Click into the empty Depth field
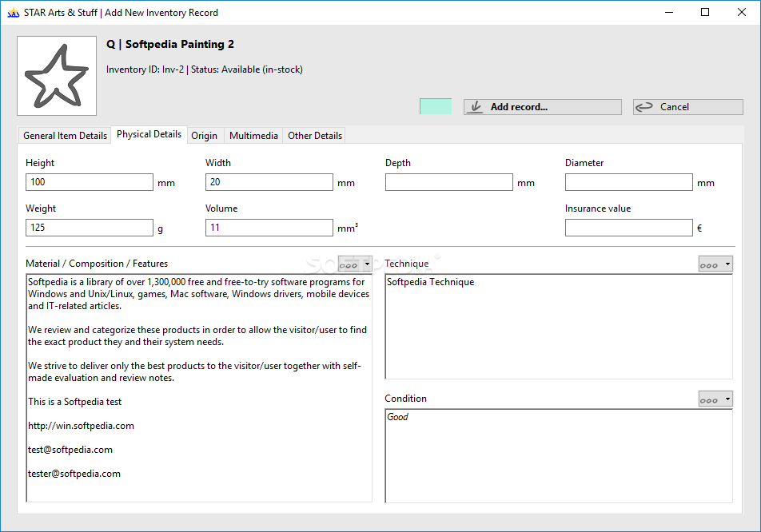This screenshot has height=532, width=761. (x=448, y=182)
